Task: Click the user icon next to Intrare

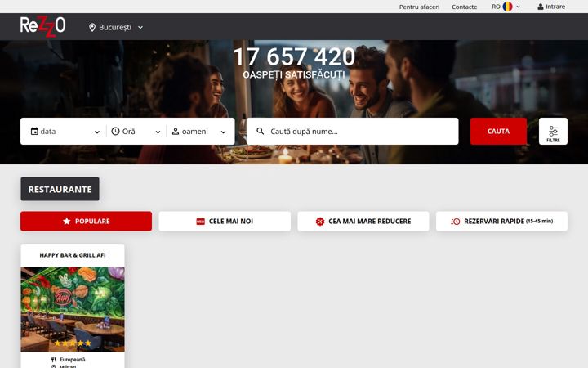Action: 541,7
